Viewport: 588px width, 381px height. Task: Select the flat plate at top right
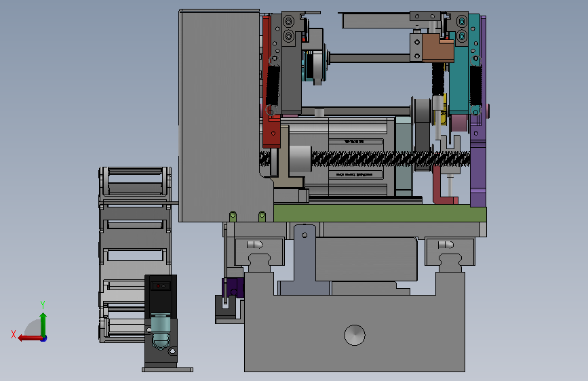(376, 20)
